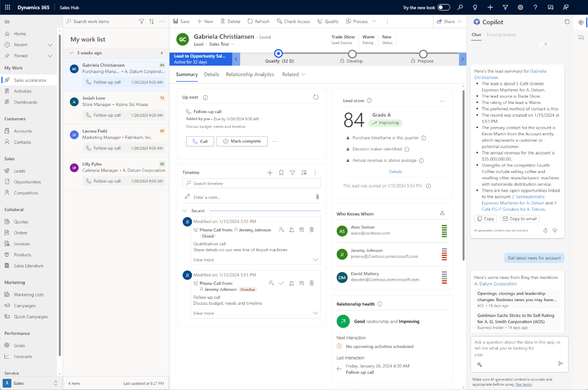The width and height of the screenshot is (588, 390).
Task: Switch to the Details tab
Action: [212, 74]
